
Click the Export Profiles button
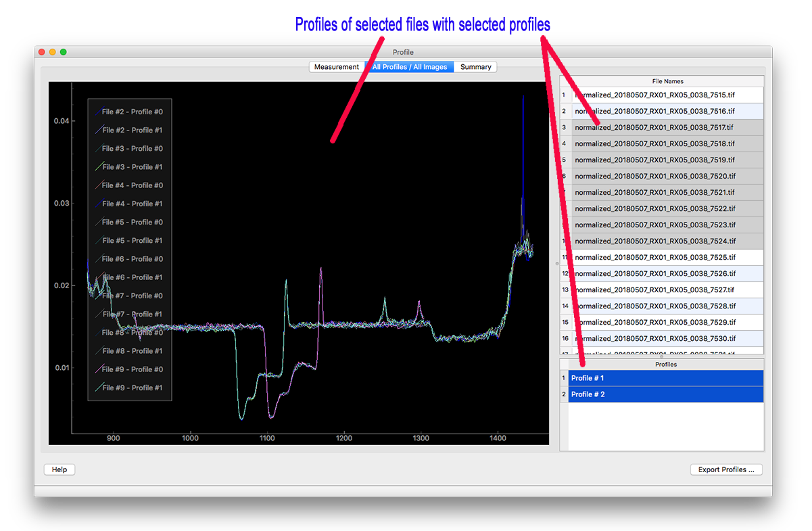point(726,469)
